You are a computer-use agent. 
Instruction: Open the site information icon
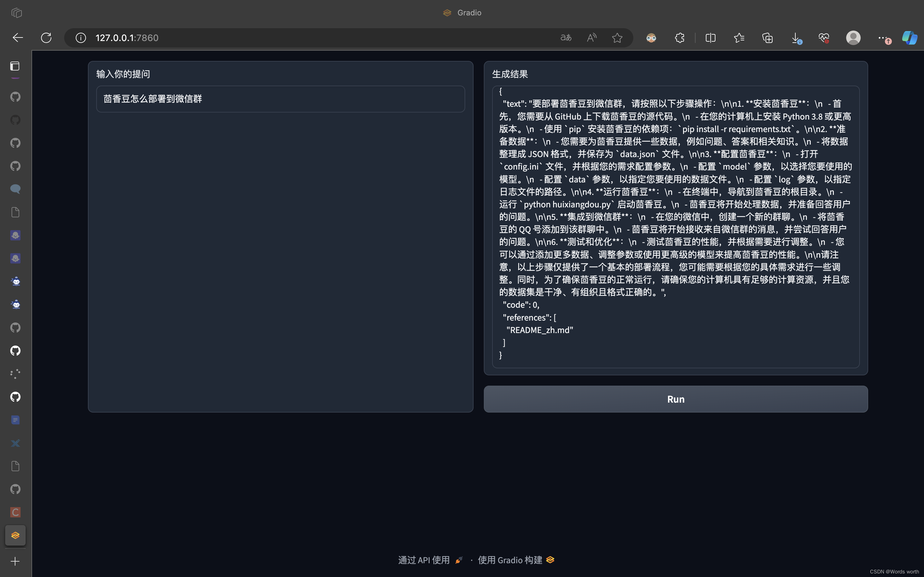81,38
